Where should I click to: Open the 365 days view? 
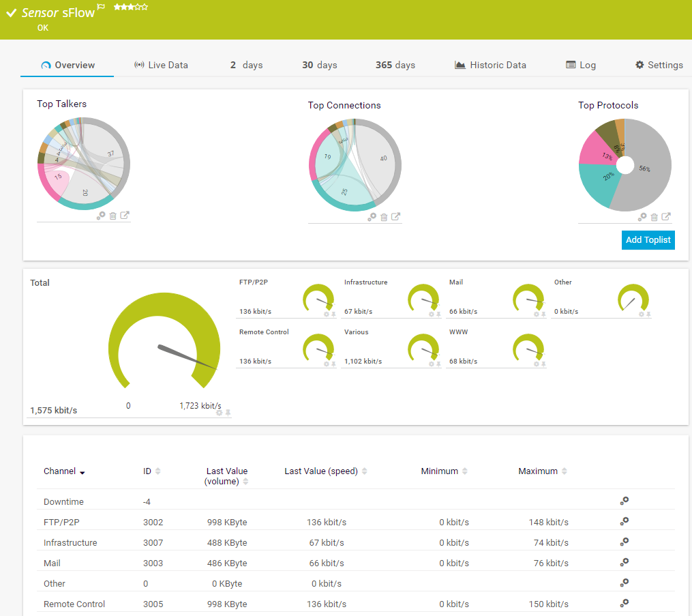(x=395, y=65)
